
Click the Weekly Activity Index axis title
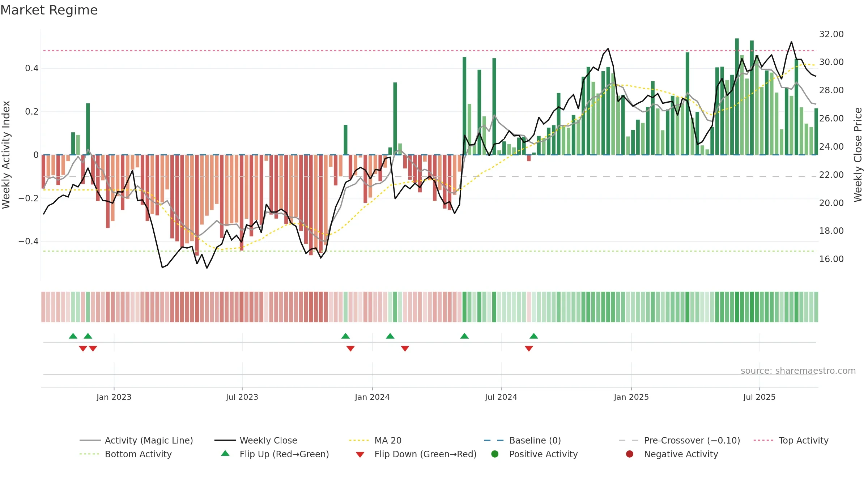click(x=6, y=155)
